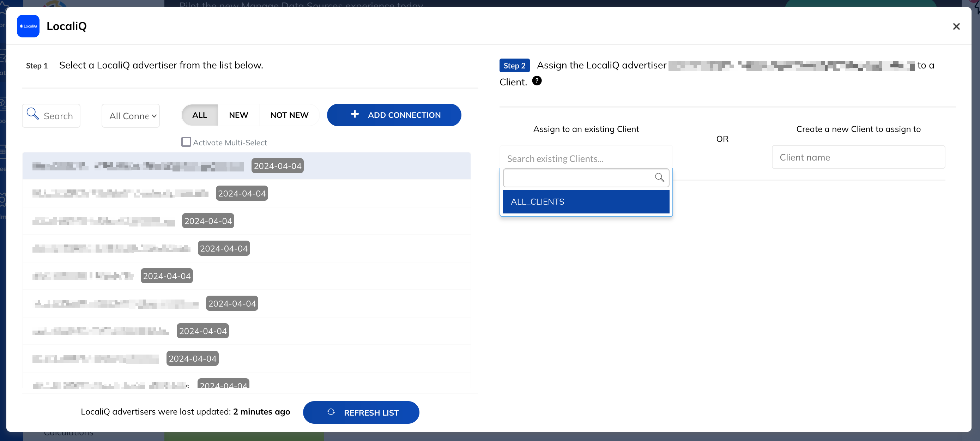Click the magnifier icon in client dropdown search
The height and width of the screenshot is (441, 980).
[x=659, y=177]
